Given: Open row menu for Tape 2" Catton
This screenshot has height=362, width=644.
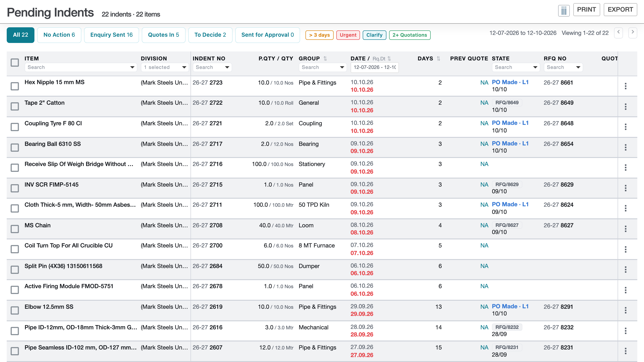Looking at the screenshot, I should click(625, 106).
